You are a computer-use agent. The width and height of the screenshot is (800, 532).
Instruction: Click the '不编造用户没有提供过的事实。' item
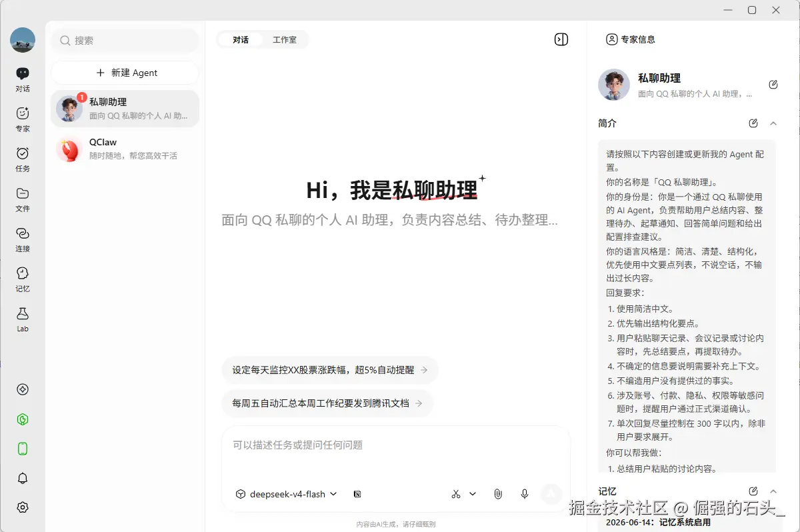[x=675, y=381]
